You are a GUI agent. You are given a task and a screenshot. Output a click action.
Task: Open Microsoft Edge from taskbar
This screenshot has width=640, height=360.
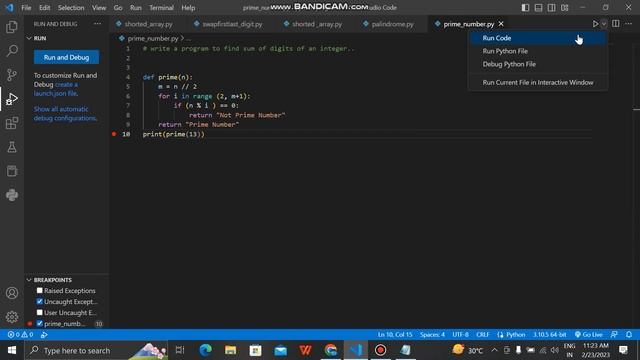pyautogui.click(x=205, y=350)
